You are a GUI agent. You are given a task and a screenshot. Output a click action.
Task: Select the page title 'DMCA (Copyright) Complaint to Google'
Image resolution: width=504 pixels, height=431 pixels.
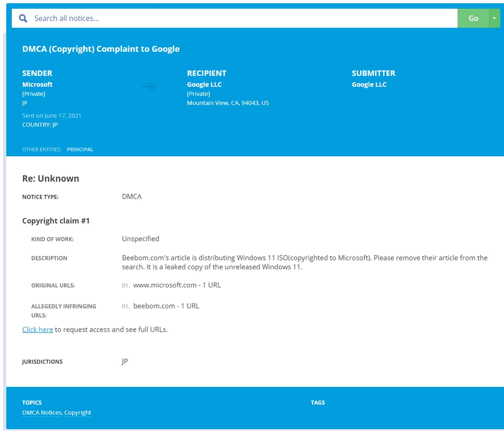[101, 49]
